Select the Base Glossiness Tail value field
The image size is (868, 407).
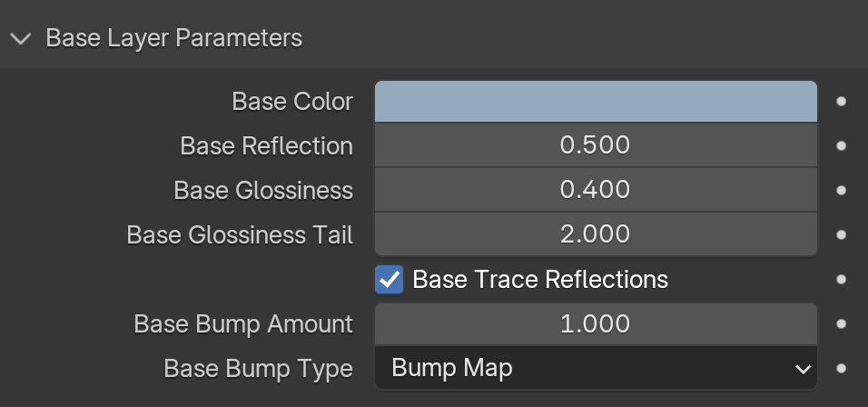point(597,234)
